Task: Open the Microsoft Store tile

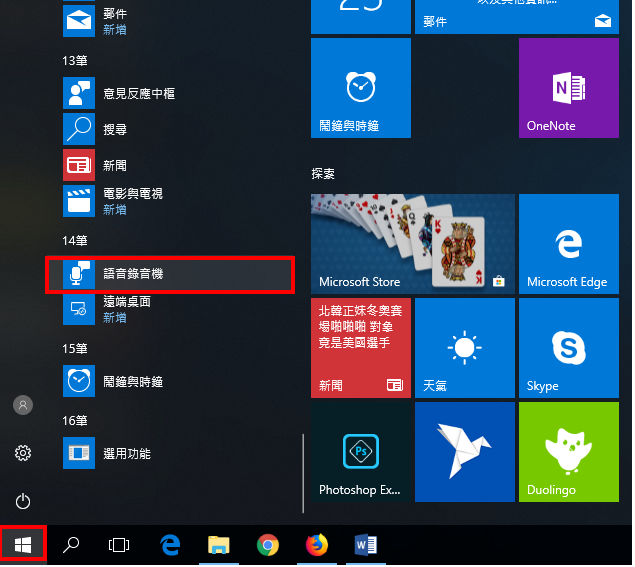Action: coord(413,244)
